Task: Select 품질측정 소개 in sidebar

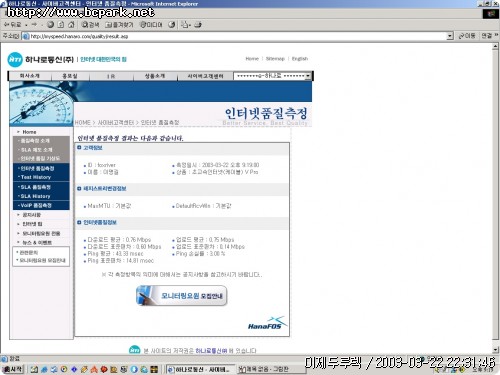Action: point(35,141)
